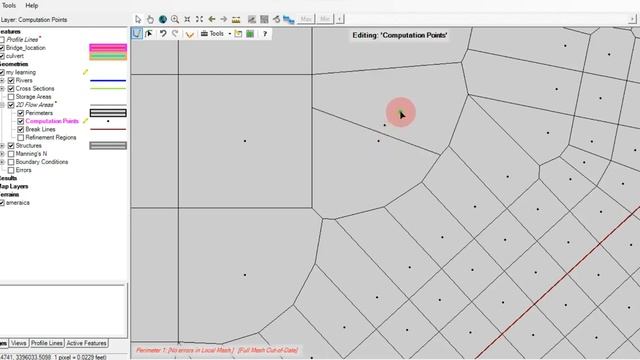The image size is (640, 360).
Task: Click the Min button
Action: point(325,19)
